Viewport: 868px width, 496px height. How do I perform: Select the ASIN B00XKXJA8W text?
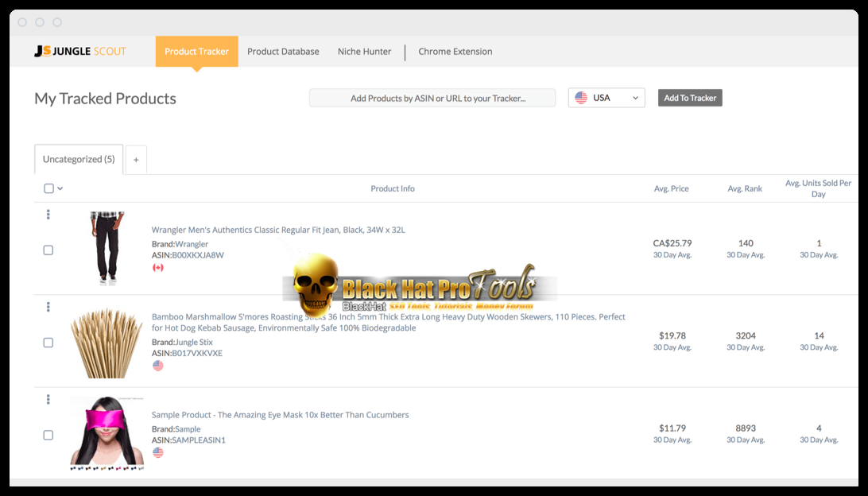(198, 255)
